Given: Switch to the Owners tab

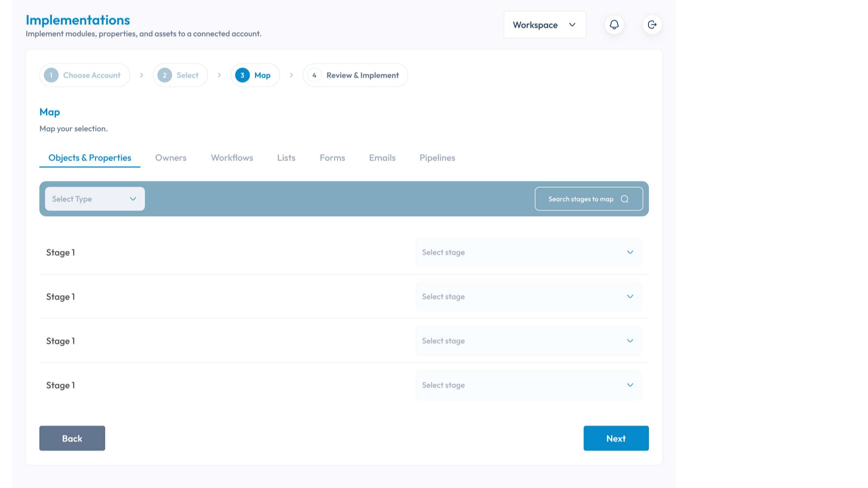Looking at the screenshot, I should coord(171,158).
